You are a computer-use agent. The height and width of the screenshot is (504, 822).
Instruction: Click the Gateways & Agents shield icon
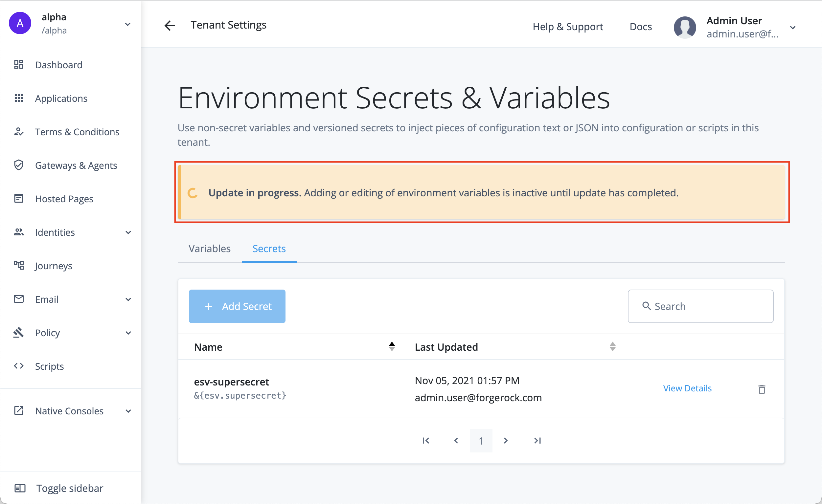point(19,165)
